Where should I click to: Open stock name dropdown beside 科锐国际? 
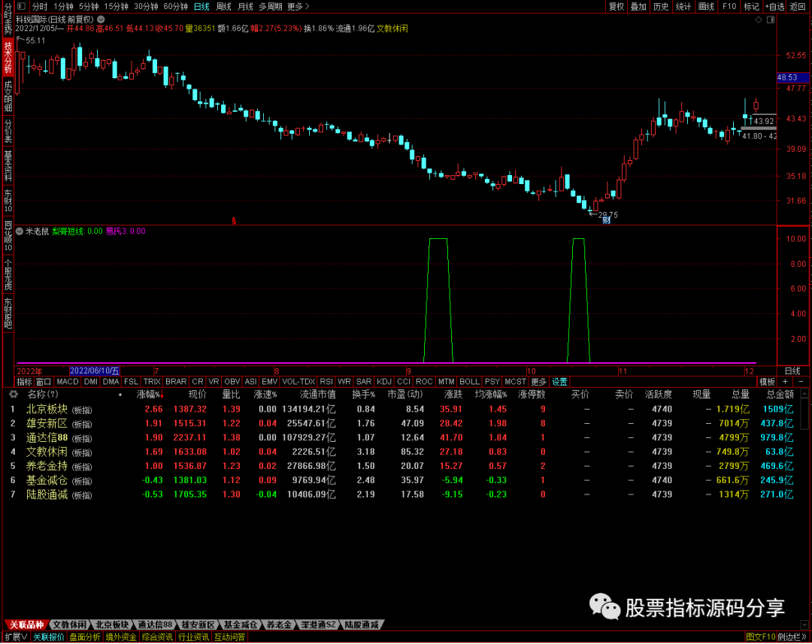(101, 20)
